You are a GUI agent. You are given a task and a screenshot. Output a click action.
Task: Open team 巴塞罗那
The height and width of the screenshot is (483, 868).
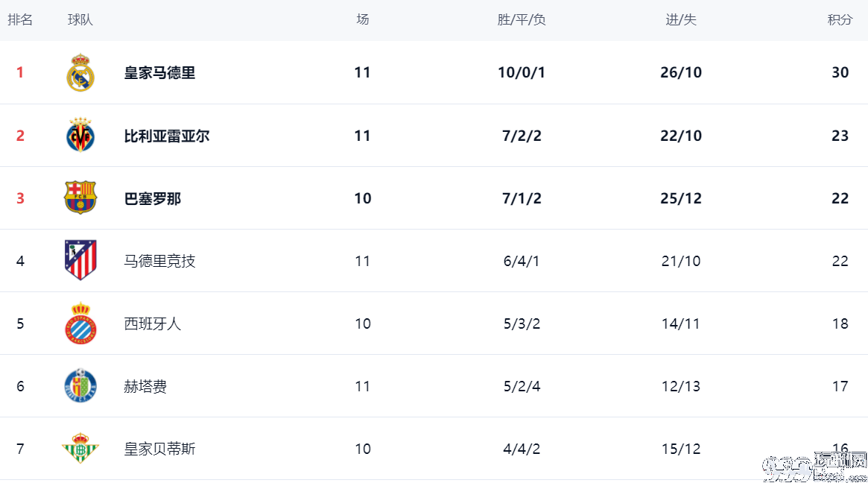click(153, 198)
